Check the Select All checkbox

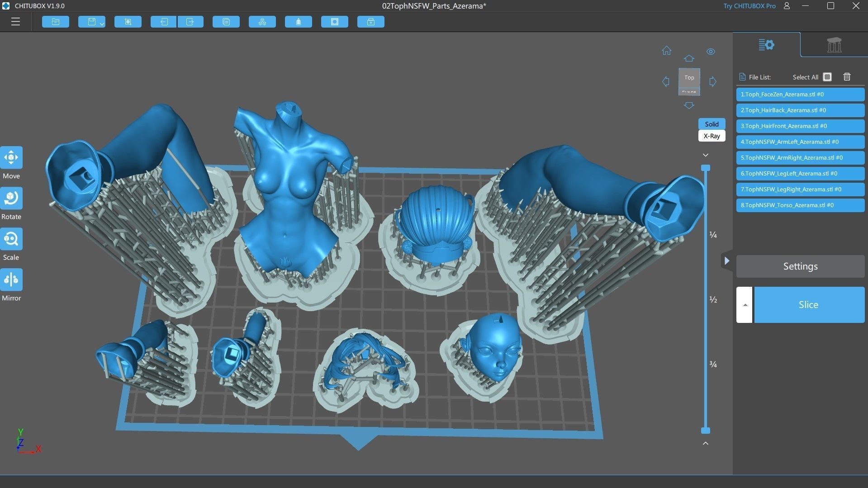coord(827,77)
